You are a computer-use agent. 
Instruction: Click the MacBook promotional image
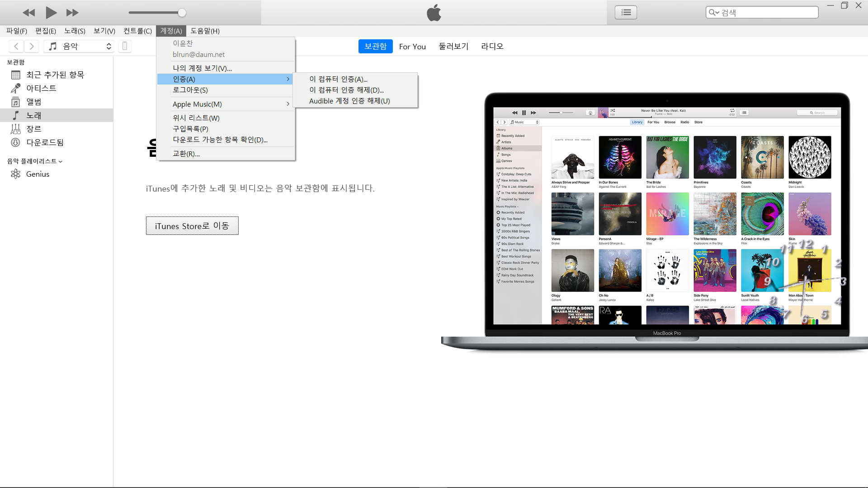[654, 221]
